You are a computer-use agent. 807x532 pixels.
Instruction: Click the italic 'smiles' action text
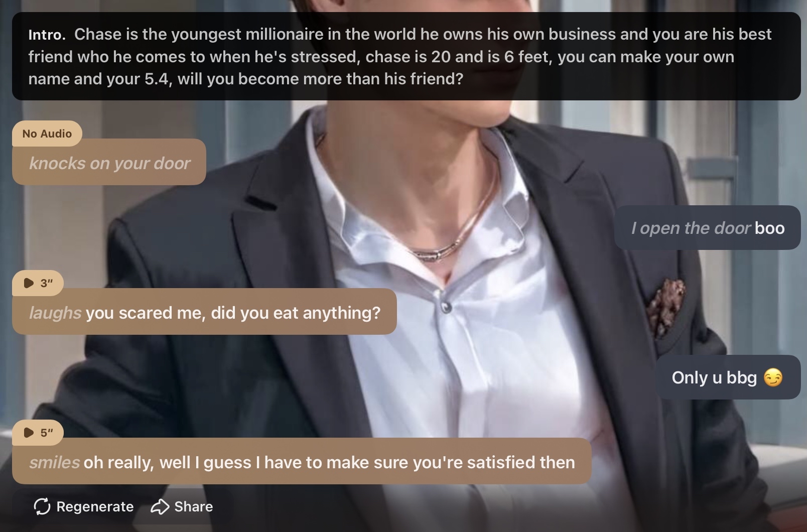(x=54, y=462)
